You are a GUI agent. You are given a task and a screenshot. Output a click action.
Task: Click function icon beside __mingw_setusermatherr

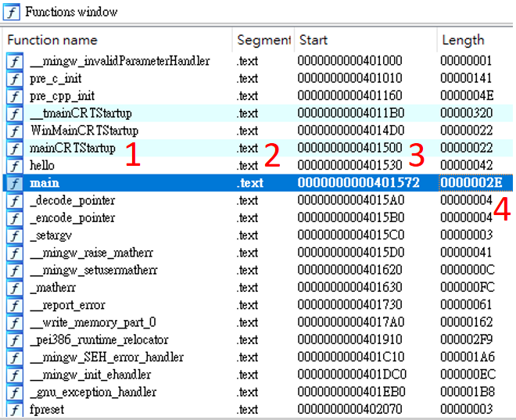point(15,271)
